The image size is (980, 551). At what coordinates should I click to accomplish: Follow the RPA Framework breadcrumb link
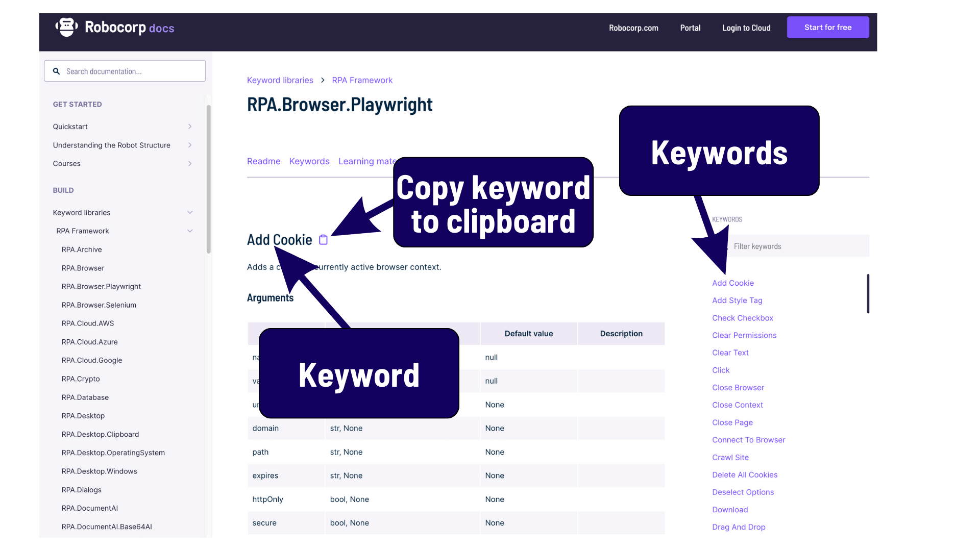pyautogui.click(x=362, y=80)
